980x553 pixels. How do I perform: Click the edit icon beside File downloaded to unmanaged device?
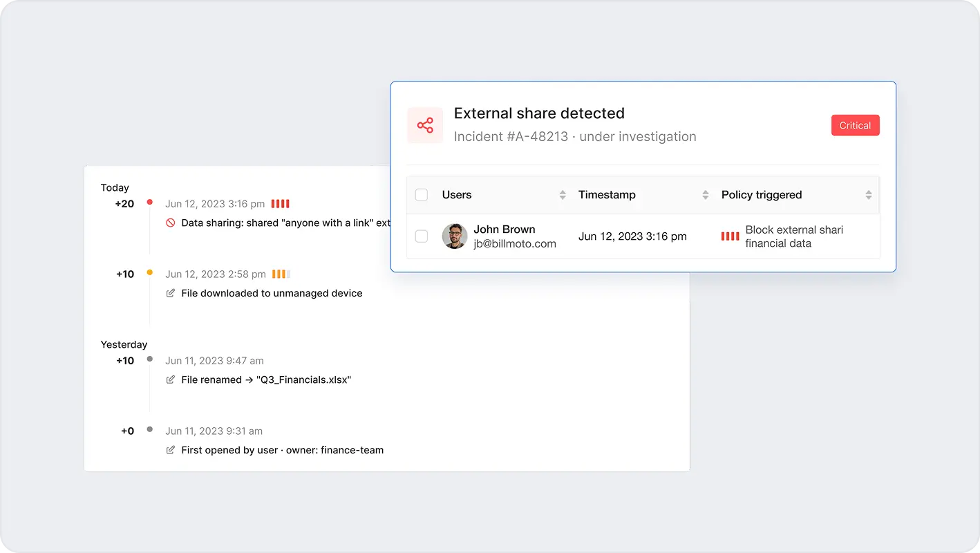click(171, 293)
